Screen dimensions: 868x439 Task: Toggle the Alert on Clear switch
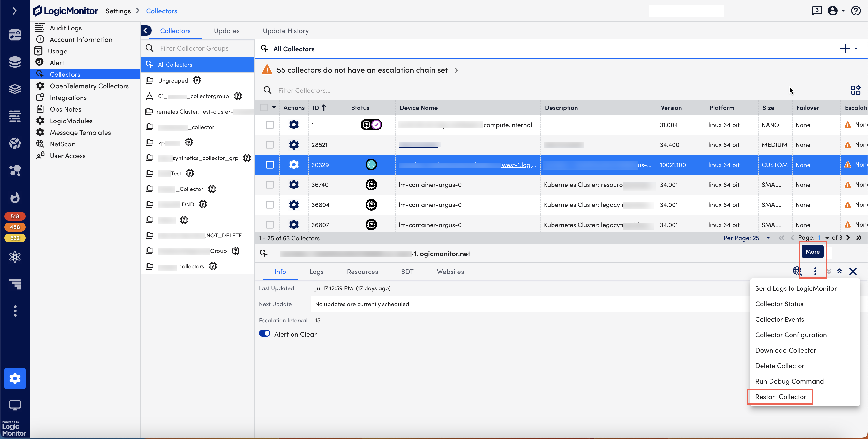pos(264,333)
